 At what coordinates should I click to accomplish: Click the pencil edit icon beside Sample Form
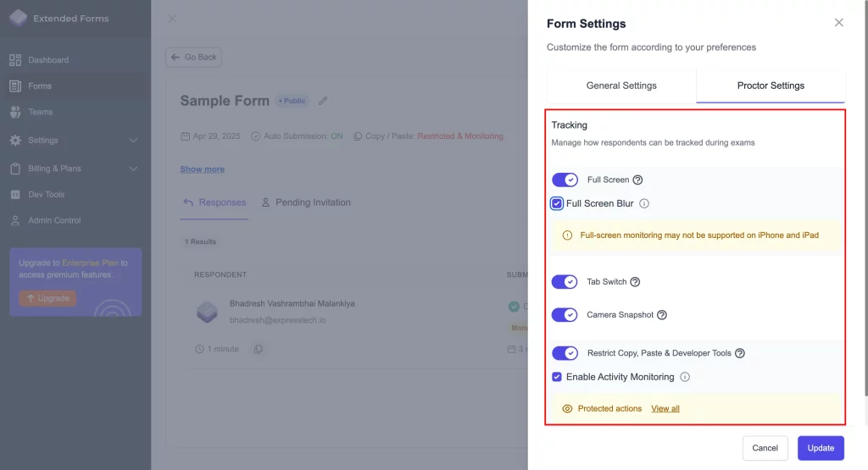pos(323,101)
